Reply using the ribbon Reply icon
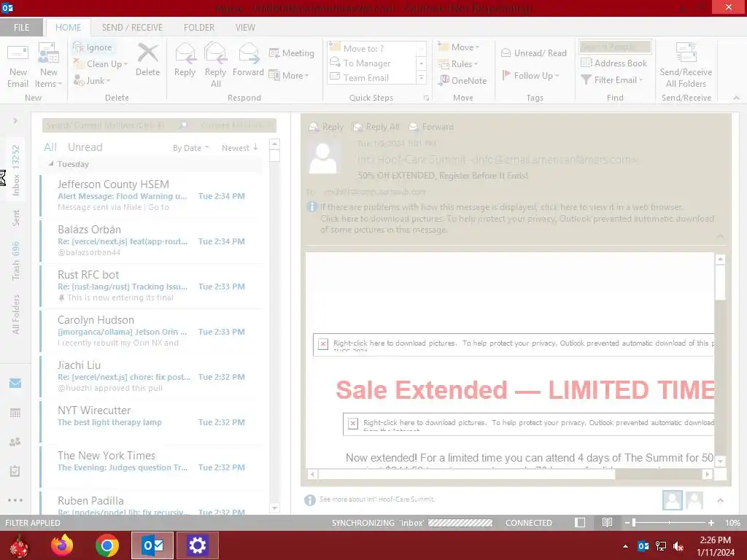The width and height of the screenshot is (747, 560). click(185, 60)
